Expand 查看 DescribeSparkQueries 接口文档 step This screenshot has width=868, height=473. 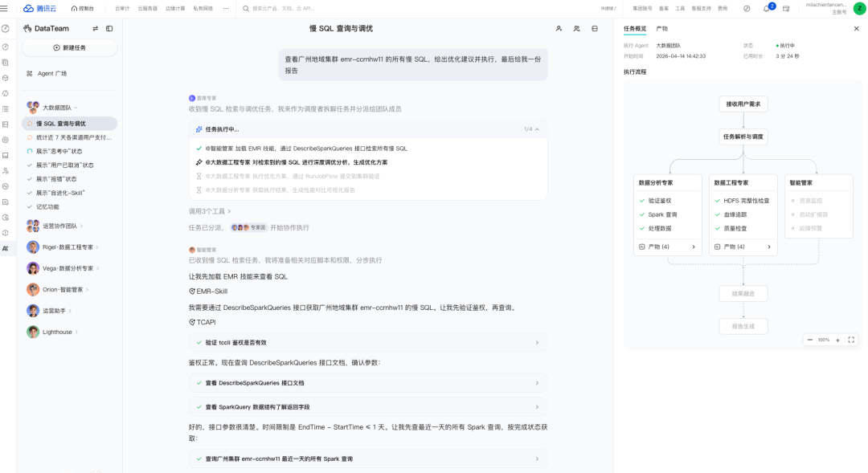368,383
